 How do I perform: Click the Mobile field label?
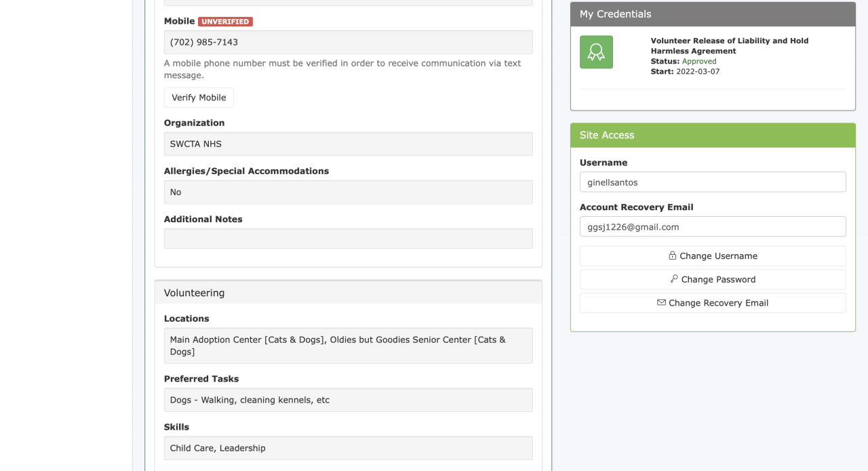tap(179, 21)
